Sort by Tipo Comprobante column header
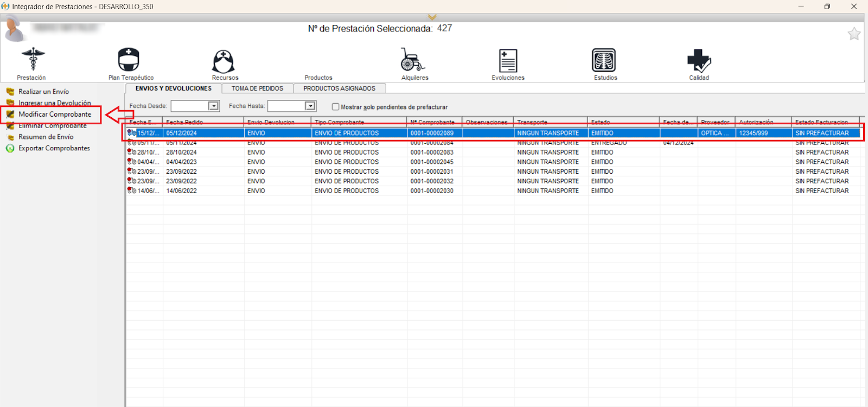Viewport: 868px width, 407px height. click(359, 122)
